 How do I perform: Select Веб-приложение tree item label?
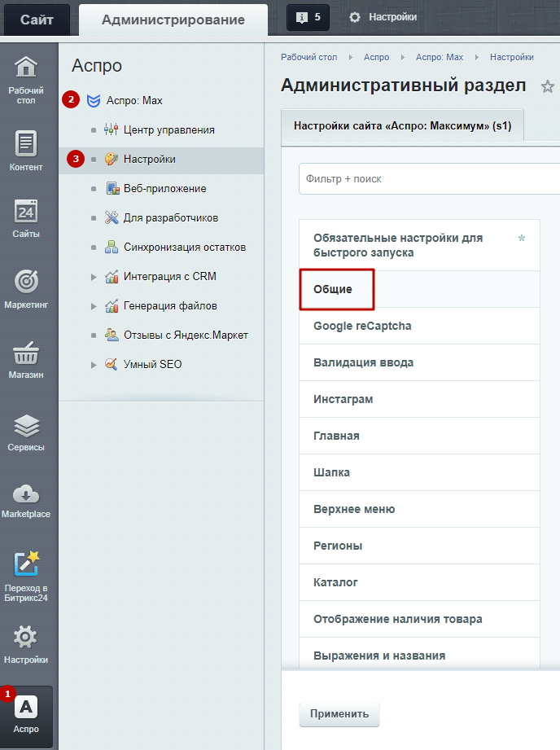point(165,188)
